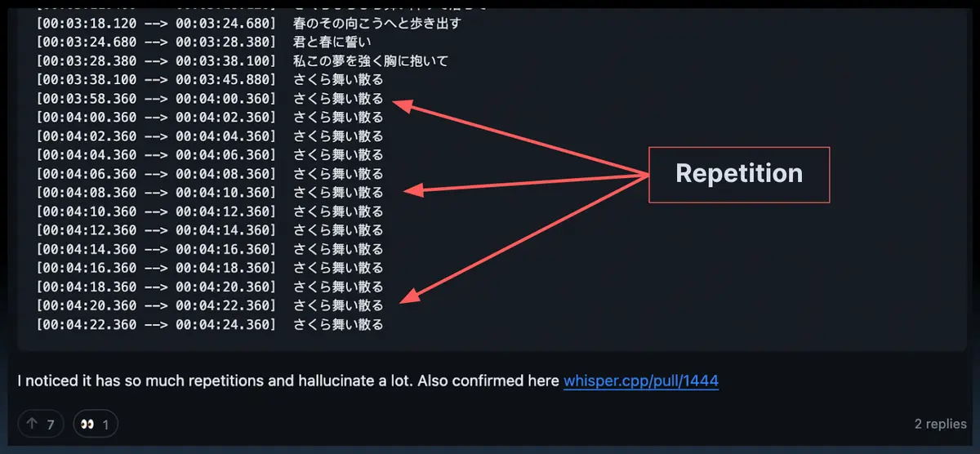Click the timestamp 00:04:16.360 --> 00:04:18.360
Image resolution: width=980 pixels, height=454 pixels.
click(x=156, y=268)
